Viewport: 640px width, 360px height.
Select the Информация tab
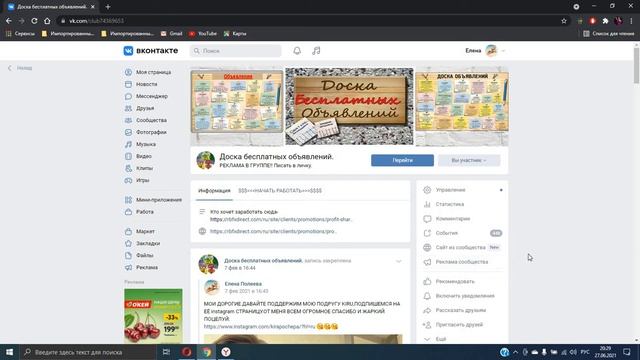point(214,191)
